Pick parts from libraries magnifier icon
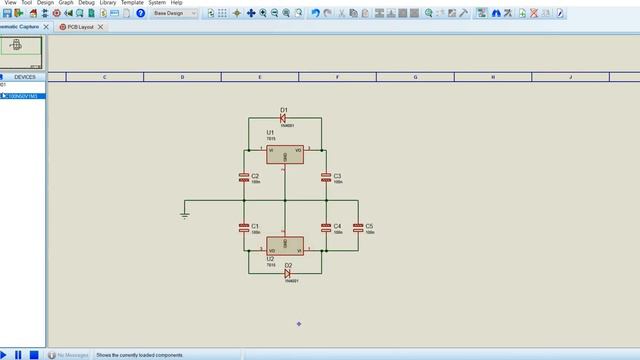 point(429,13)
